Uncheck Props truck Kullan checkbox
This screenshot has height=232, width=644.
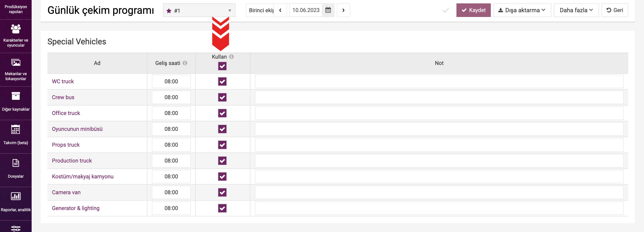[x=222, y=145]
